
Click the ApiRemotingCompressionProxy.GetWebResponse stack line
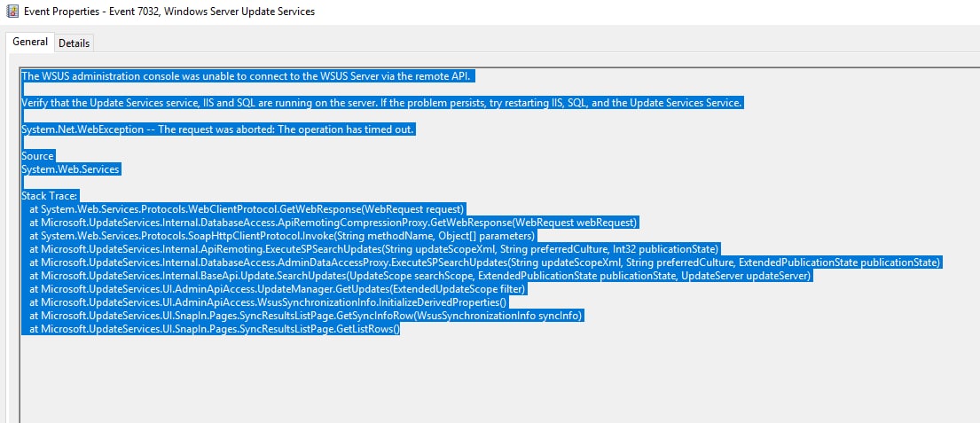tap(333, 223)
